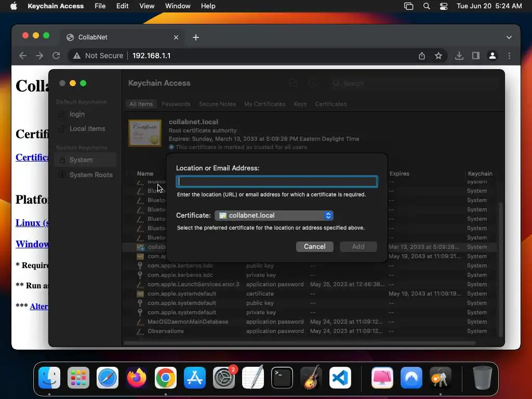Click the vertical scrollbar of the keychain list
Viewport: 532px width, 399px height.
click(501, 270)
